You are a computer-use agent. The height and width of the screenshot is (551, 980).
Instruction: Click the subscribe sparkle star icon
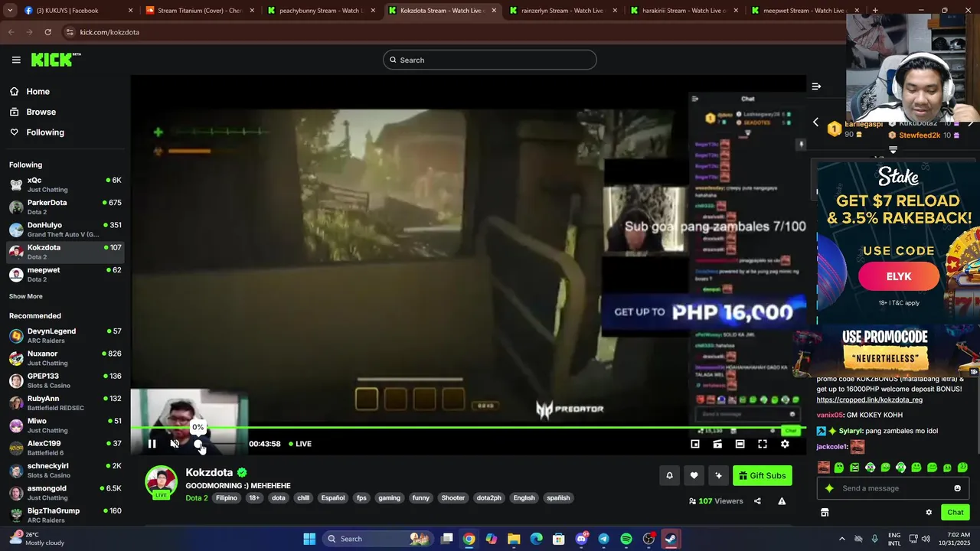click(718, 475)
